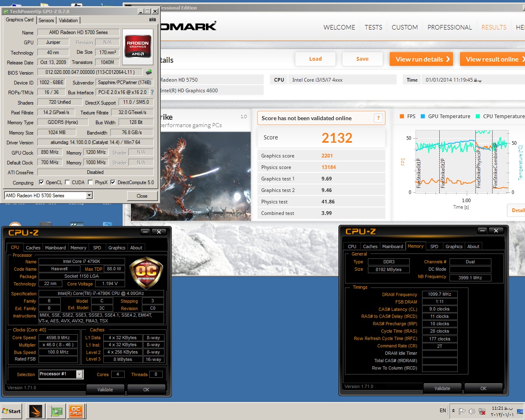Toggle the DirectCompute 5.0 checkbox

[x=113, y=183]
